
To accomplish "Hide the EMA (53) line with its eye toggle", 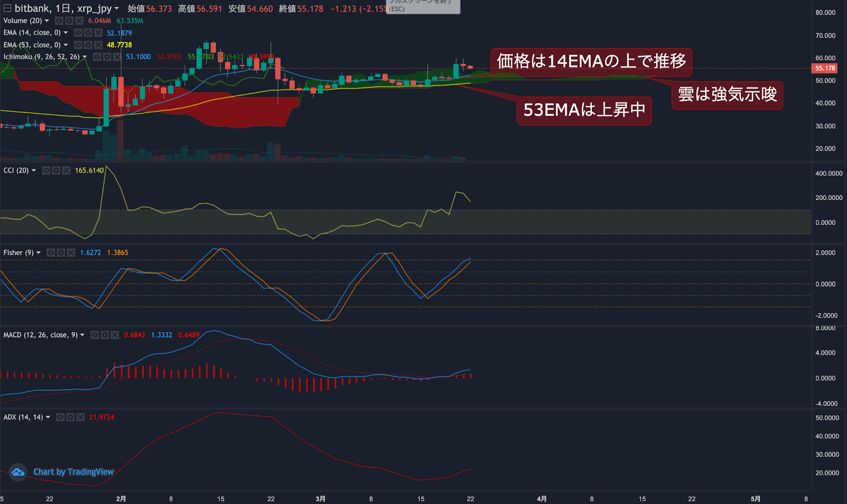I will pos(77,45).
